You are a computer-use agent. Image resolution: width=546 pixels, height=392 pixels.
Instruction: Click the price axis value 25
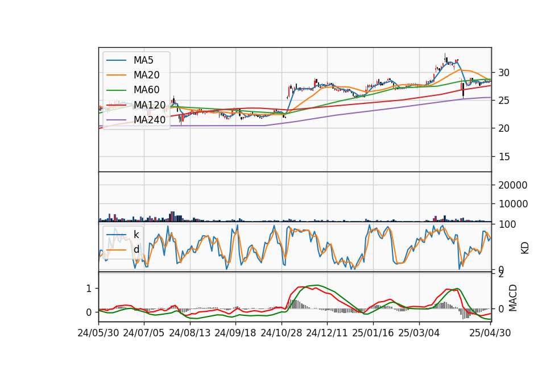(x=504, y=101)
